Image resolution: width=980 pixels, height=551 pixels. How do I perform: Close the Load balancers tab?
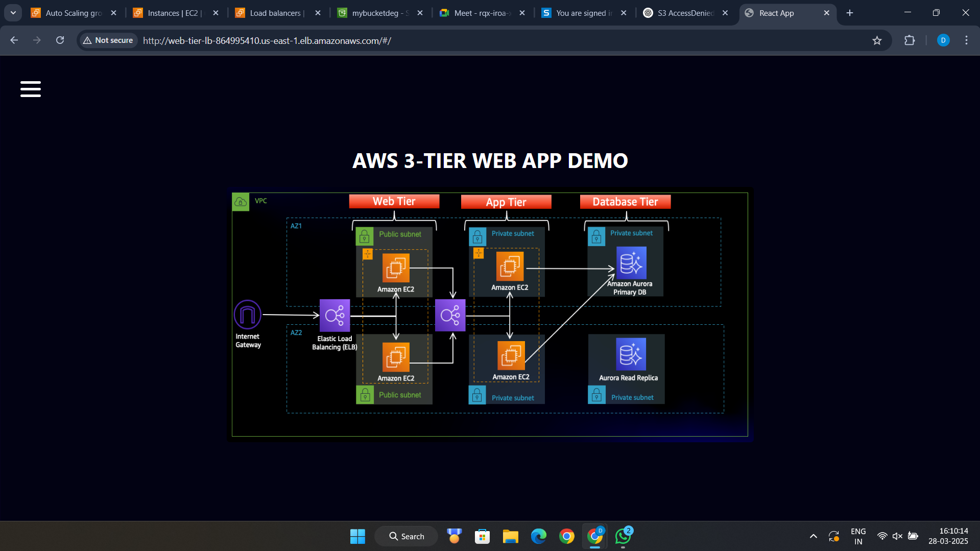[x=318, y=13]
